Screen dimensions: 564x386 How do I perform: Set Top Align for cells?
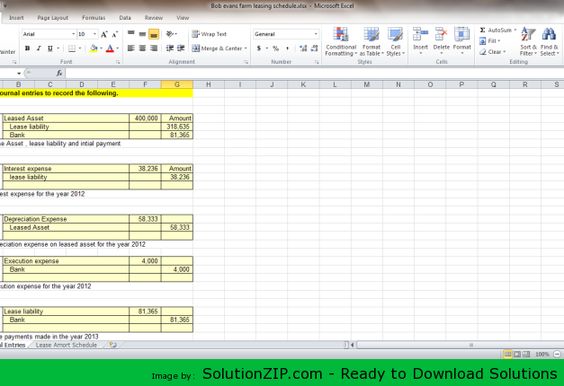point(131,34)
